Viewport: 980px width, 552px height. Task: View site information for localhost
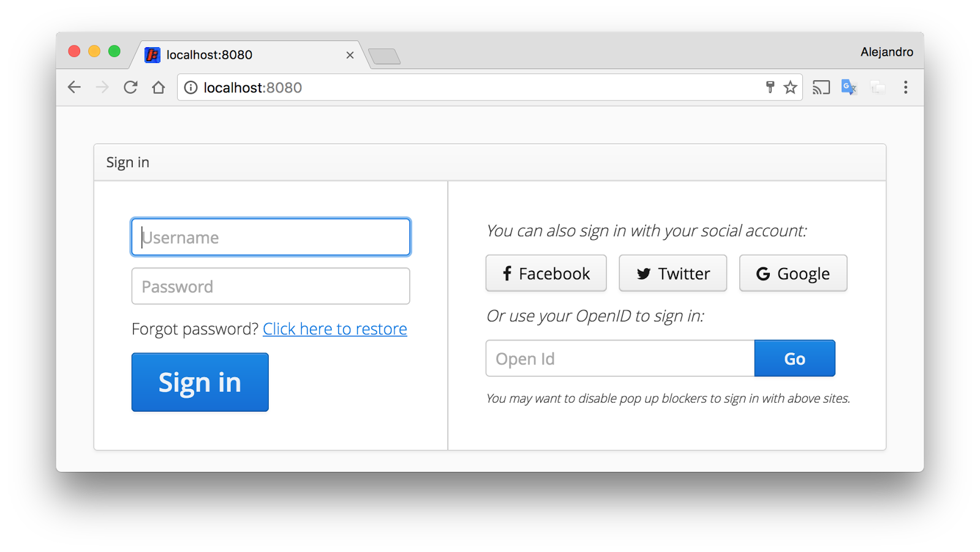click(191, 88)
